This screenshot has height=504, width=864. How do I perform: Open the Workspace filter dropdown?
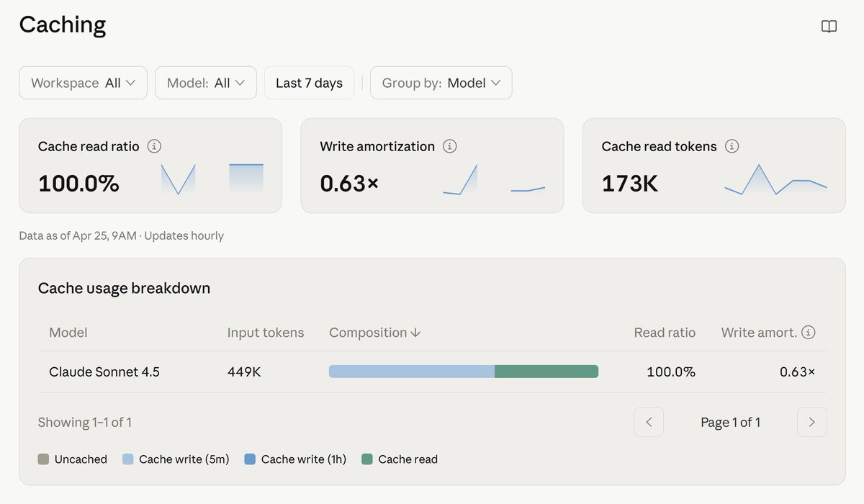(83, 83)
